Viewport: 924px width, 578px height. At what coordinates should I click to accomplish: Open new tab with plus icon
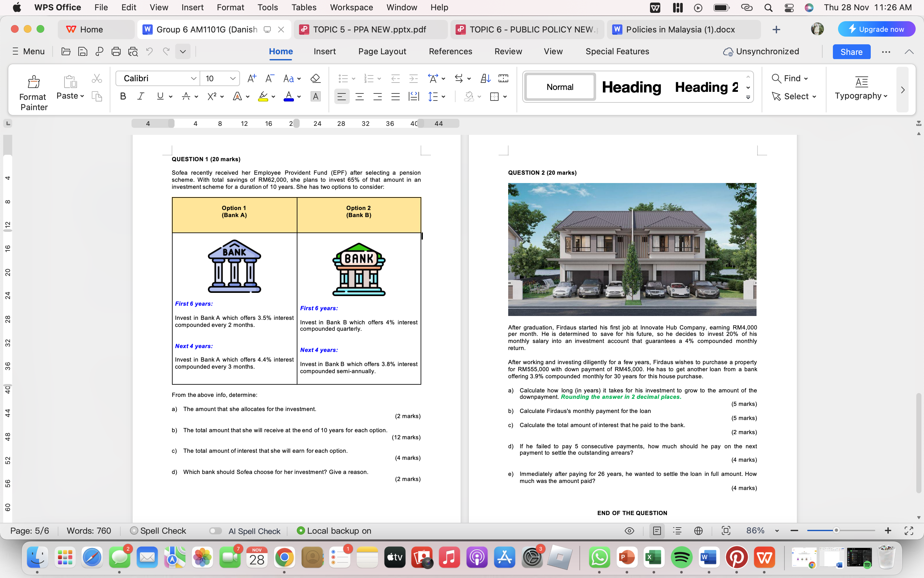click(776, 30)
